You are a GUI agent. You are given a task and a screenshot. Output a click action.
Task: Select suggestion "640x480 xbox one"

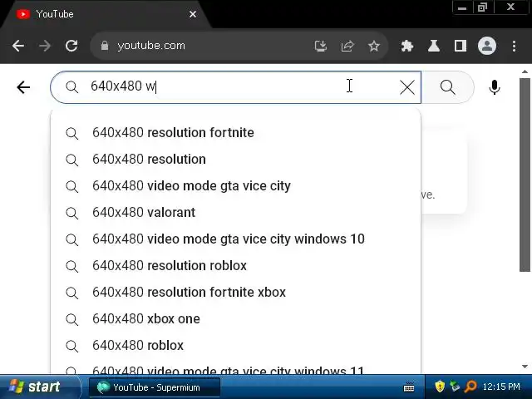coord(235,319)
